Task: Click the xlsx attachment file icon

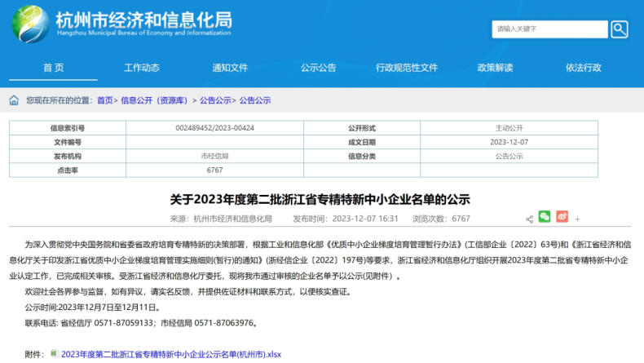Action: (54, 353)
